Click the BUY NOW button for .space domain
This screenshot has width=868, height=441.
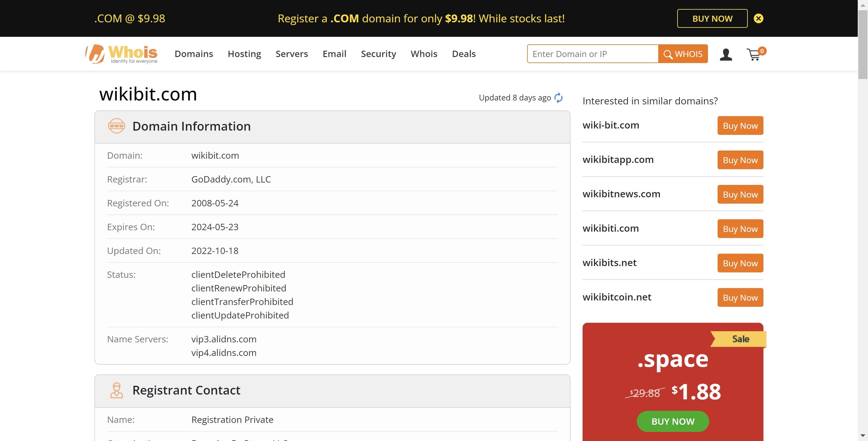(672, 421)
